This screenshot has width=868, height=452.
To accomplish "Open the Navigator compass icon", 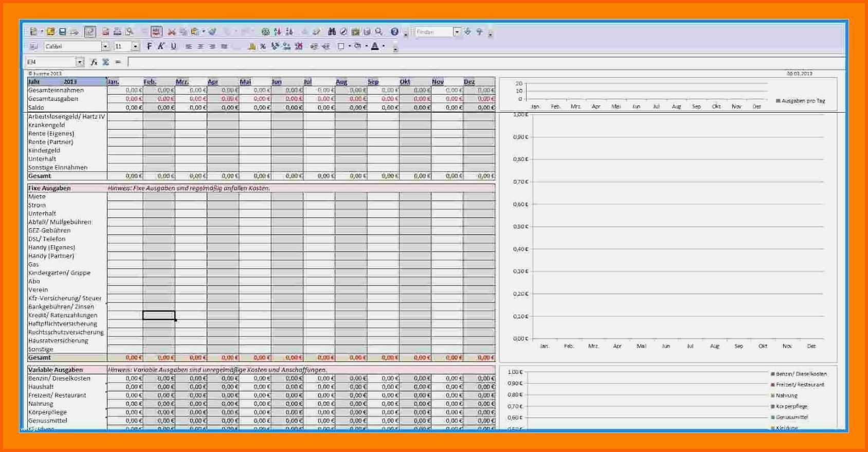I will (343, 32).
